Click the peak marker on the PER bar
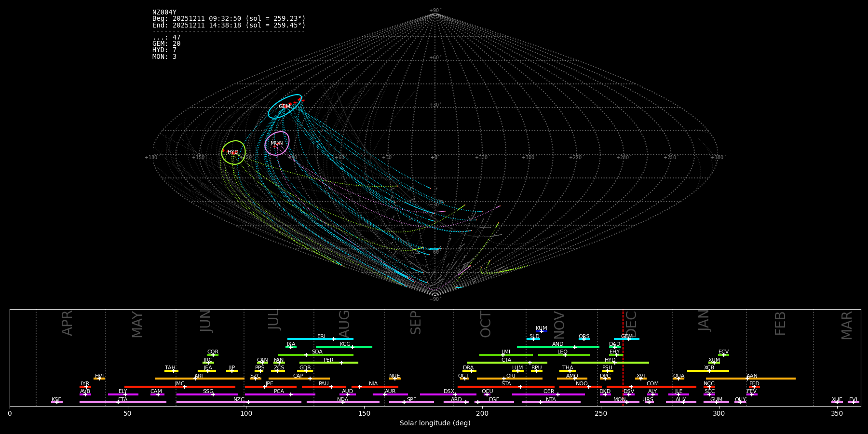868x434 pixels. pos(341,363)
